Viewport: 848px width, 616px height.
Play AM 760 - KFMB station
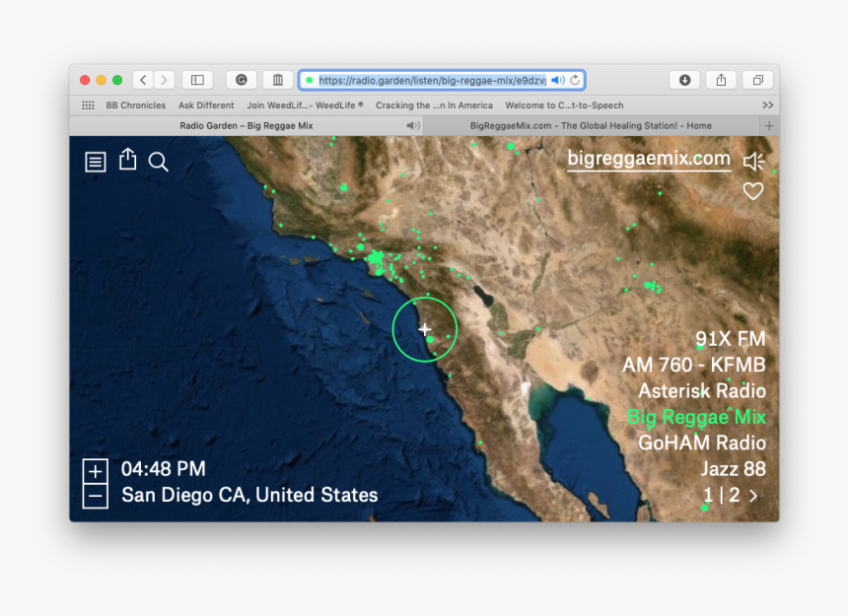[694, 365]
